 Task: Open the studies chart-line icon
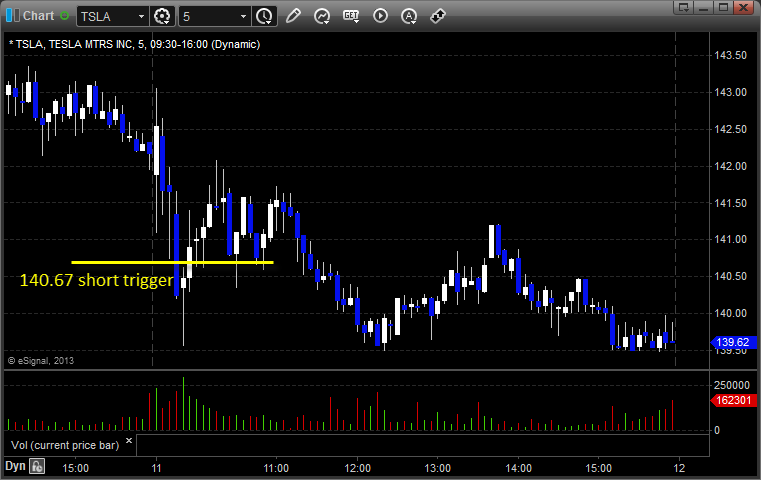(x=322, y=17)
